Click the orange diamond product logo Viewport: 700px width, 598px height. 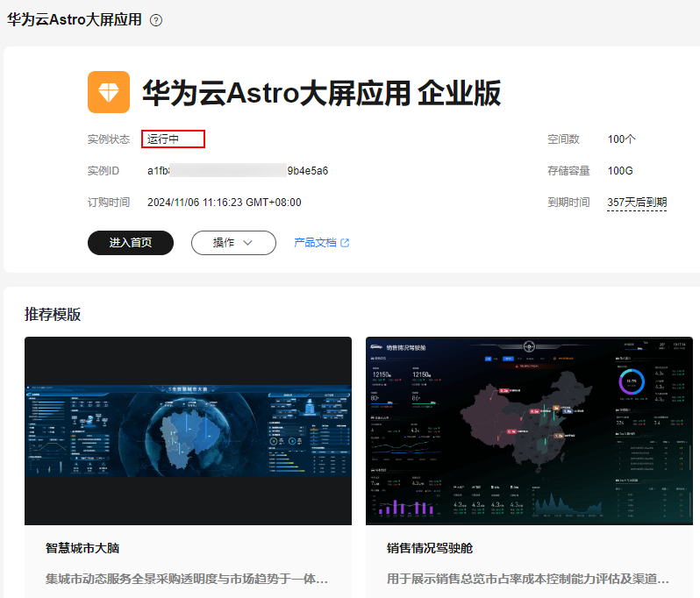109,92
